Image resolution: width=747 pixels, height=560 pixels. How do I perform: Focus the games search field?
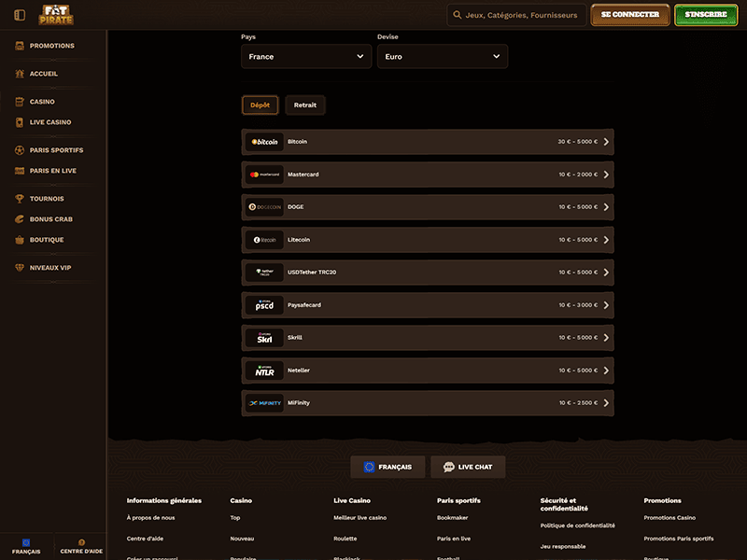pos(517,15)
